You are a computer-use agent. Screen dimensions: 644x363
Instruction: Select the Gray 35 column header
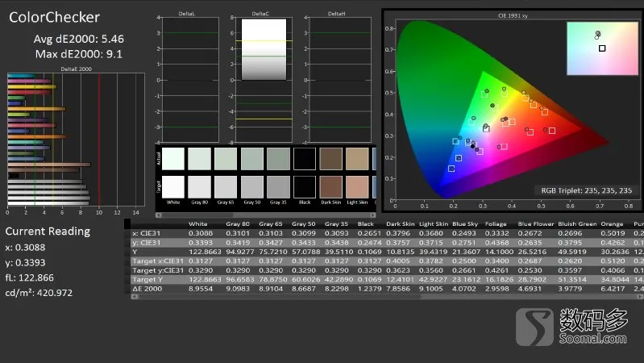coord(336,224)
